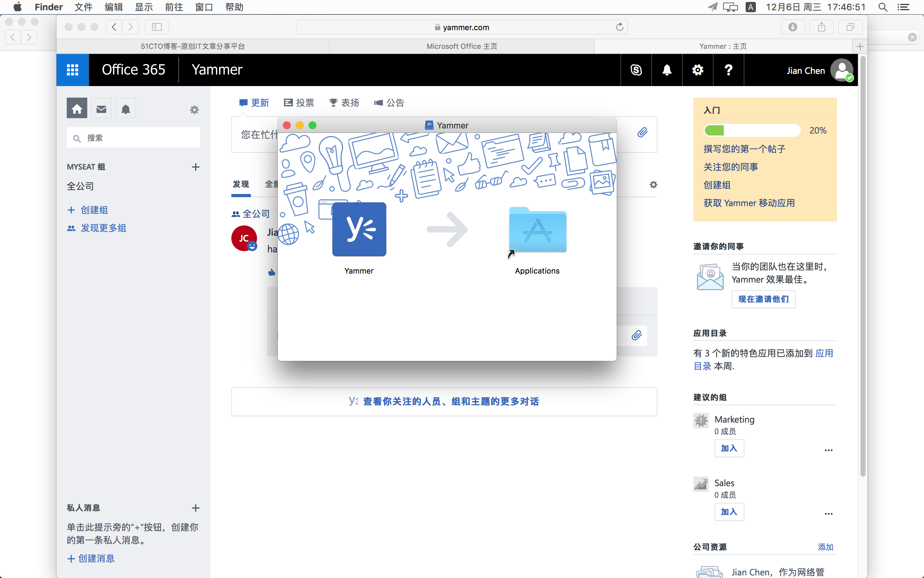Open new Safari tab with plus
The image size is (924, 578).
click(860, 46)
